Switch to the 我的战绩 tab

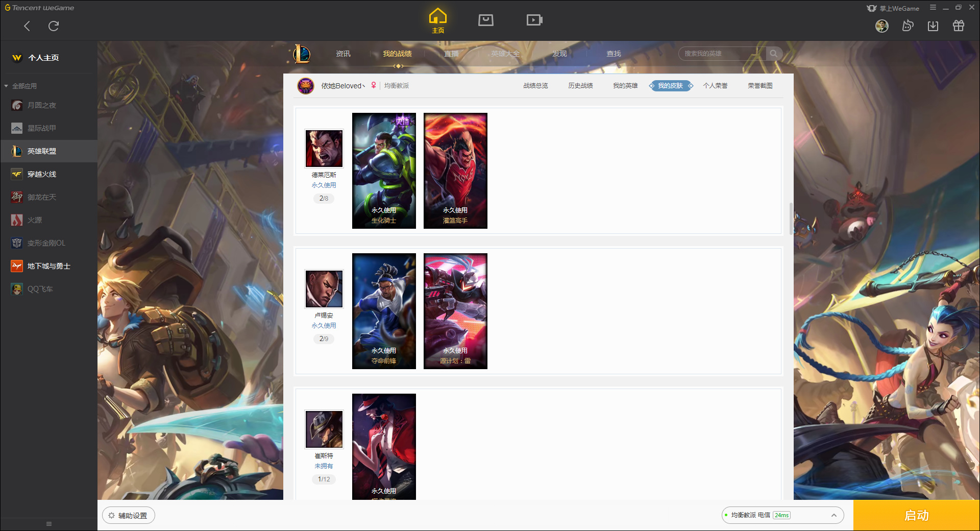point(397,54)
